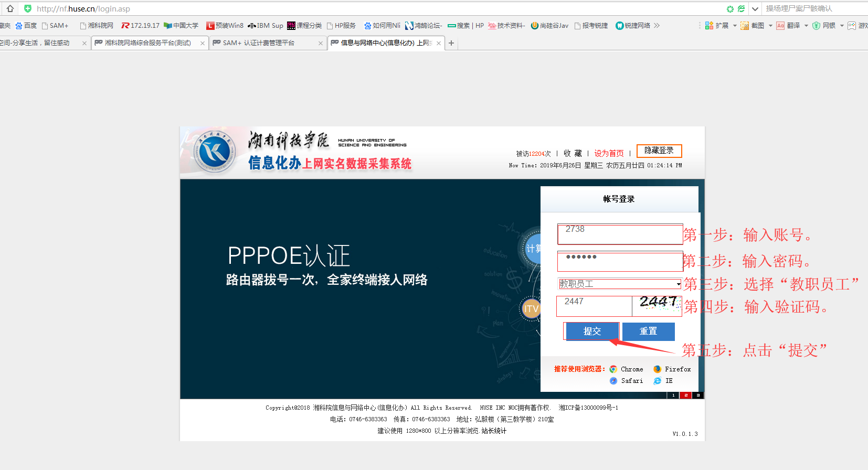Open the new tab plus button
868x470 pixels.
pyautogui.click(x=451, y=43)
